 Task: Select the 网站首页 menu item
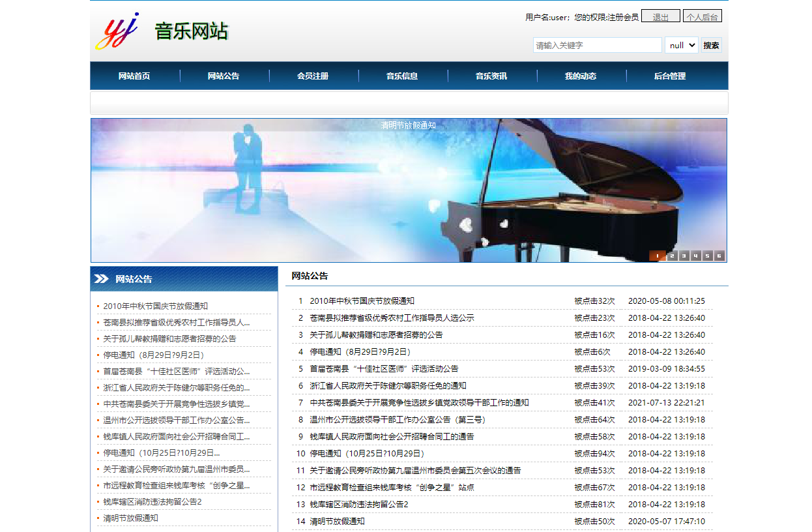pyautogui.click(x=135, y=76)
